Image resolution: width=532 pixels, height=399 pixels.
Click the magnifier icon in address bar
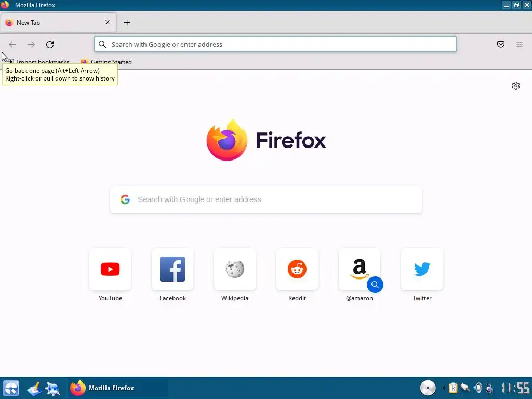pos(102,44)
